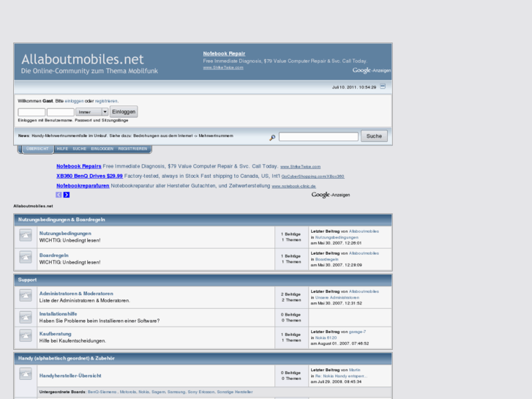Open Nokia 6120 last post link
Image resolution: width=532 pixels, height=399 pixels.
(x=326, y=338)
